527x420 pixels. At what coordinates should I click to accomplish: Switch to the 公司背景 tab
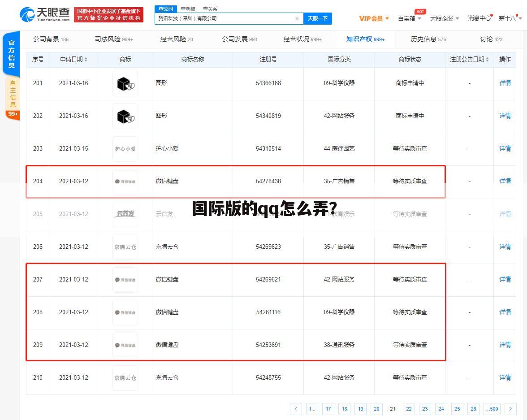coord(51,39)
